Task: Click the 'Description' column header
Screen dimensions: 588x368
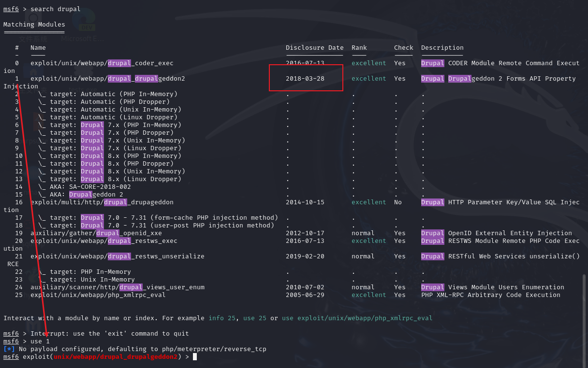Action: point(442,48)
